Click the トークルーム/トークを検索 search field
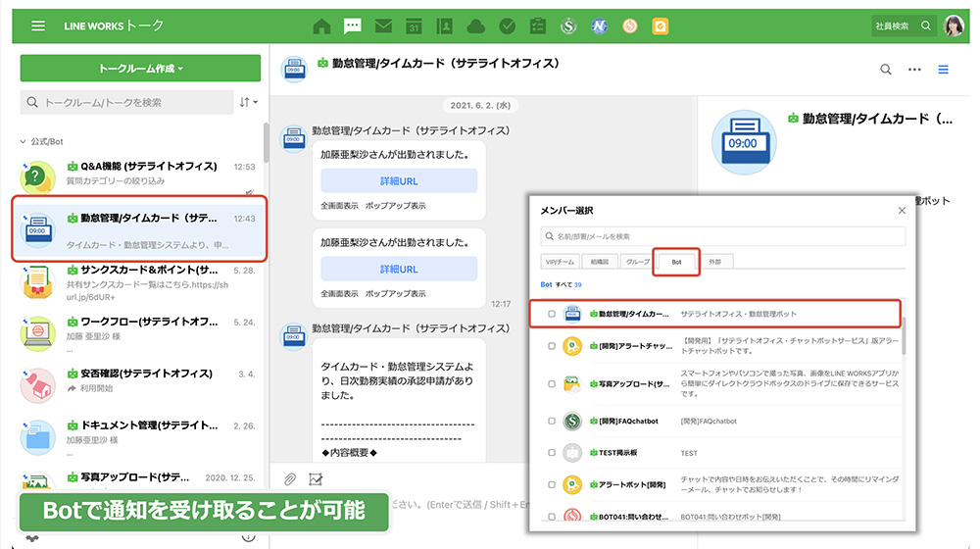 [126, 102]
